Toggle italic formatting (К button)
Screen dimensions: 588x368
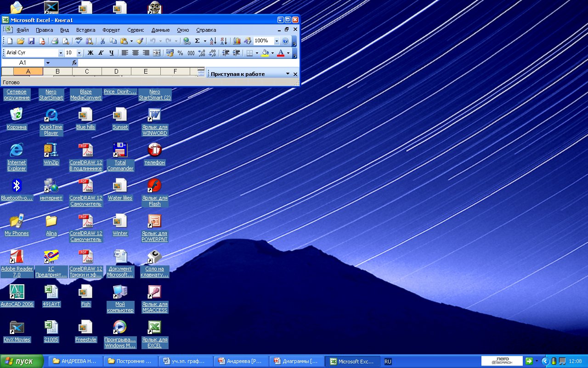(101, 53)
